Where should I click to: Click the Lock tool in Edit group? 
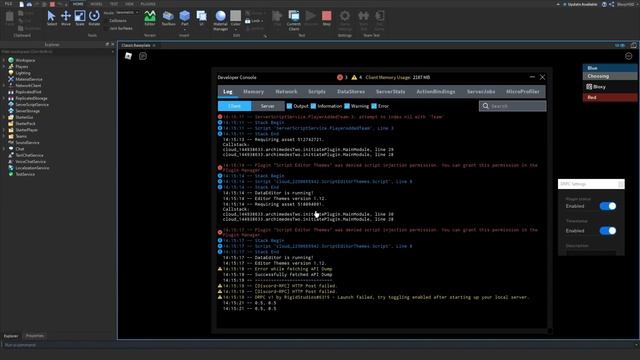pyautogui.click(x=253, y=21)
